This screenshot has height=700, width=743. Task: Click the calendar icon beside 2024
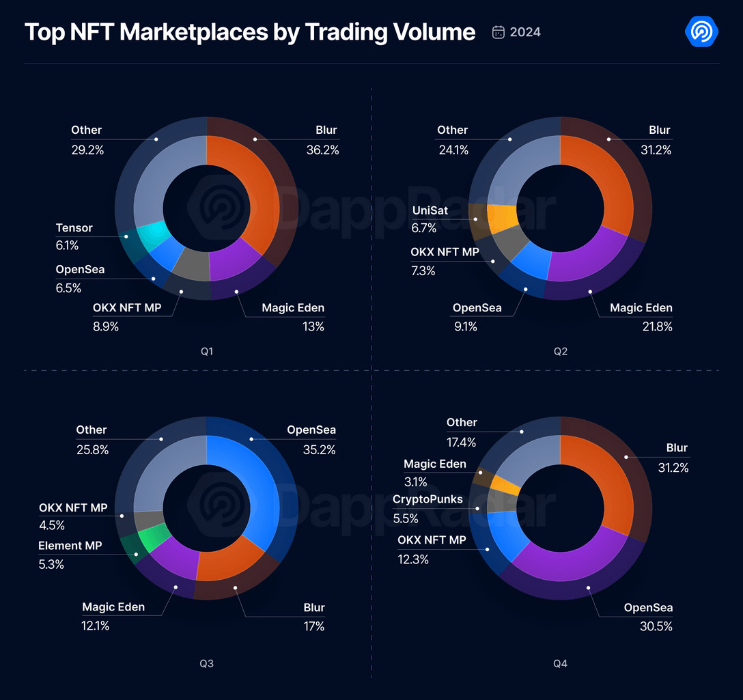click(x=498, y=32)
